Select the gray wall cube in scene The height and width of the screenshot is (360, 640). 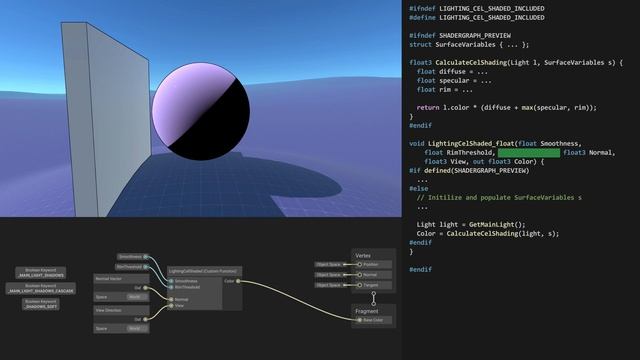pyautogui.click(x=106, y=120)
